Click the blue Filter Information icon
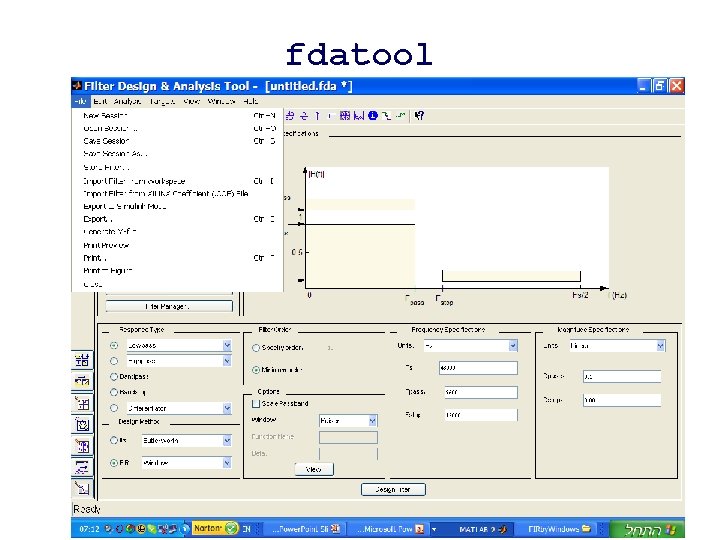 coord(372,116)
